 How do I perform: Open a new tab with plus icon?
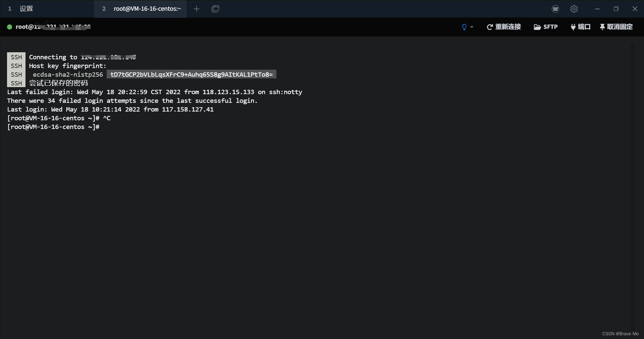197,9
